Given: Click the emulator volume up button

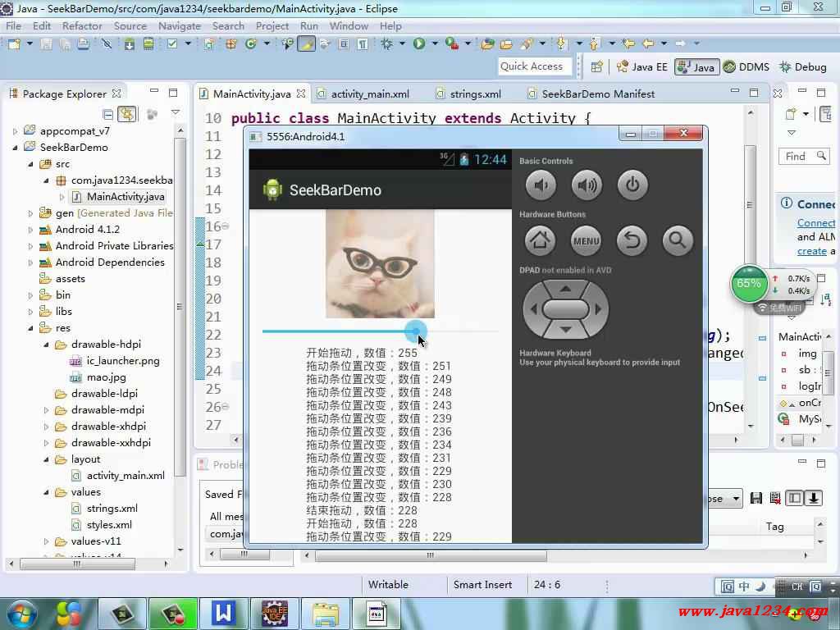Looking at the screenshot, I should [587, 185].
